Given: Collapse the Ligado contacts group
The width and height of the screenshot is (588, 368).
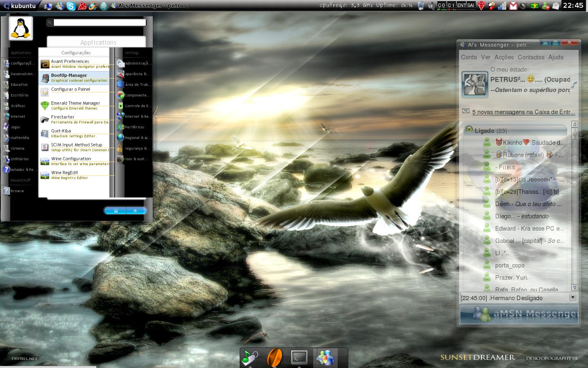Looking at the screenshot, I should (x=469, y=130).
